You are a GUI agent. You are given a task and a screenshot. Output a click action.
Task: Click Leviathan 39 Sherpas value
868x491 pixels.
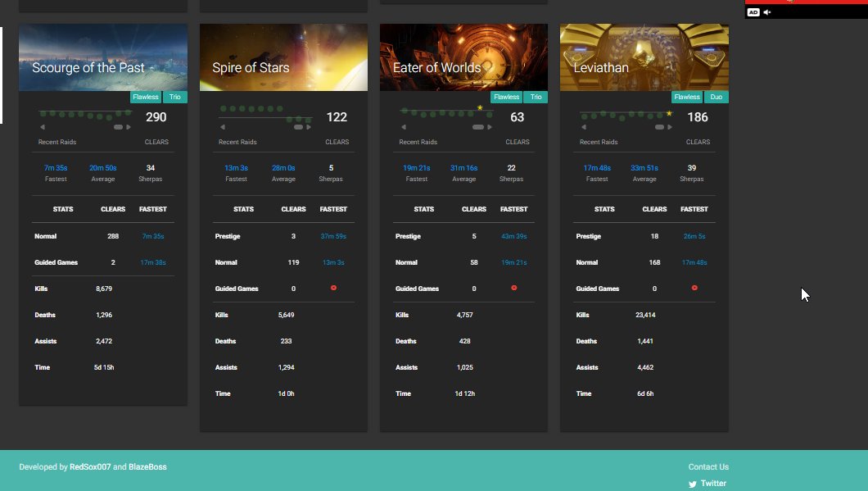[x=692, y=168]
